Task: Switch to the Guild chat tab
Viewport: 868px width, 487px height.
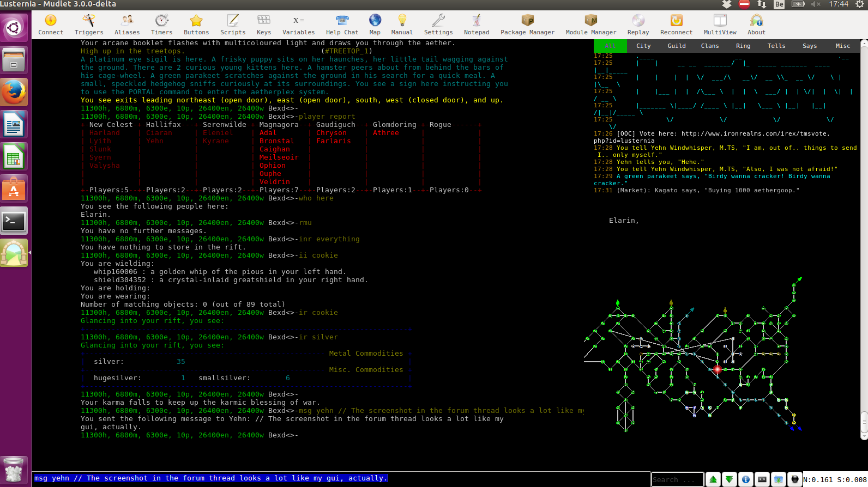Action: click(677, 46)
